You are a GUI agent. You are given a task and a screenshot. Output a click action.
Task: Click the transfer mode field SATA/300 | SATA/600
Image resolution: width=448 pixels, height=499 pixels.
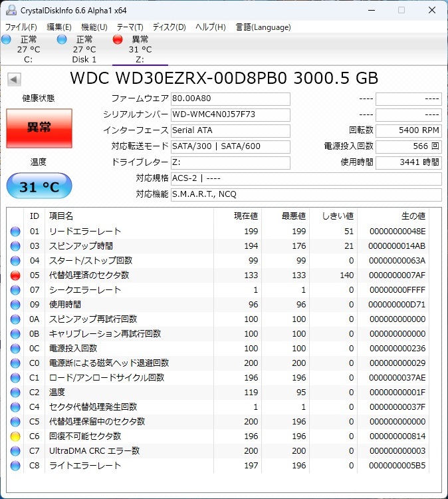coord(230,146)
